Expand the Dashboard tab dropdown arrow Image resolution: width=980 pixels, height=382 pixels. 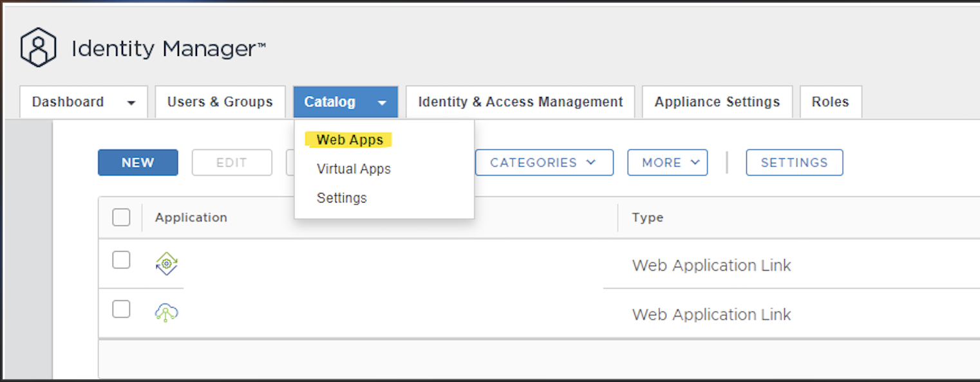(131, 103)
